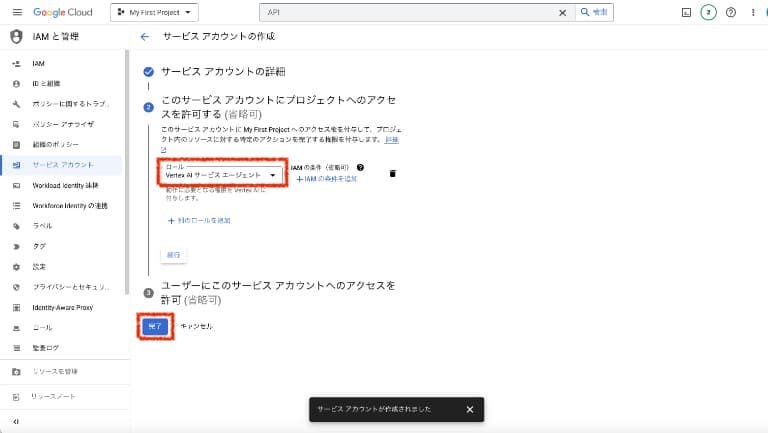The width and height of the screenshot is (768, 433).
Task: Go back with the arrow beside サービス アカウントの作成
Action: (144, 36)
